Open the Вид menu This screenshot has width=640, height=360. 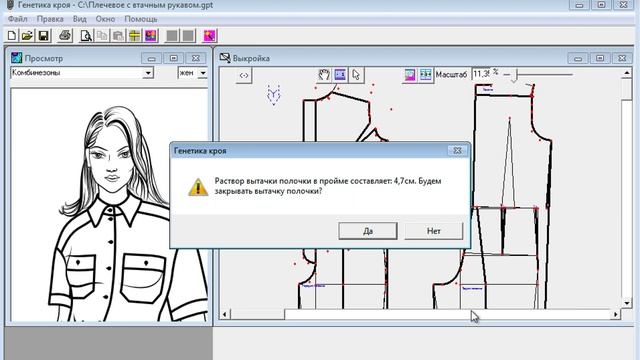(x=80, y=19)
